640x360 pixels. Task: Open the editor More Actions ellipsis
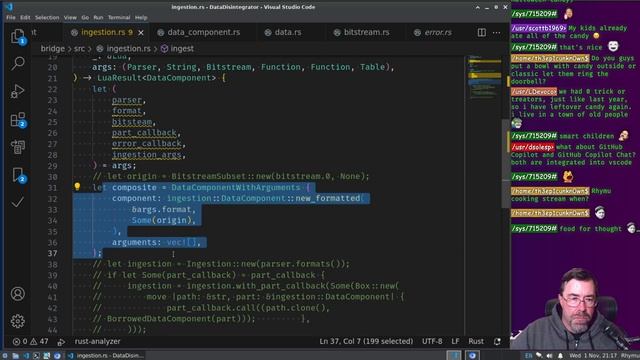(496, 32)
